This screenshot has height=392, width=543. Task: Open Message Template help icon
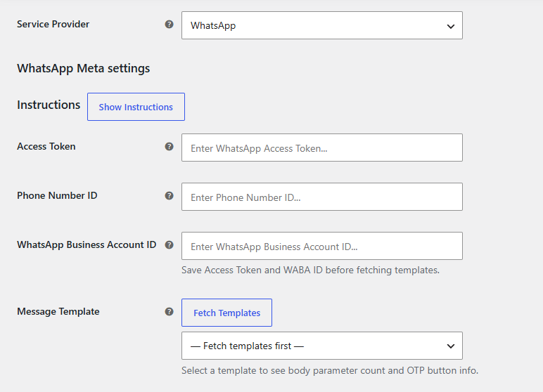[169, 311]
